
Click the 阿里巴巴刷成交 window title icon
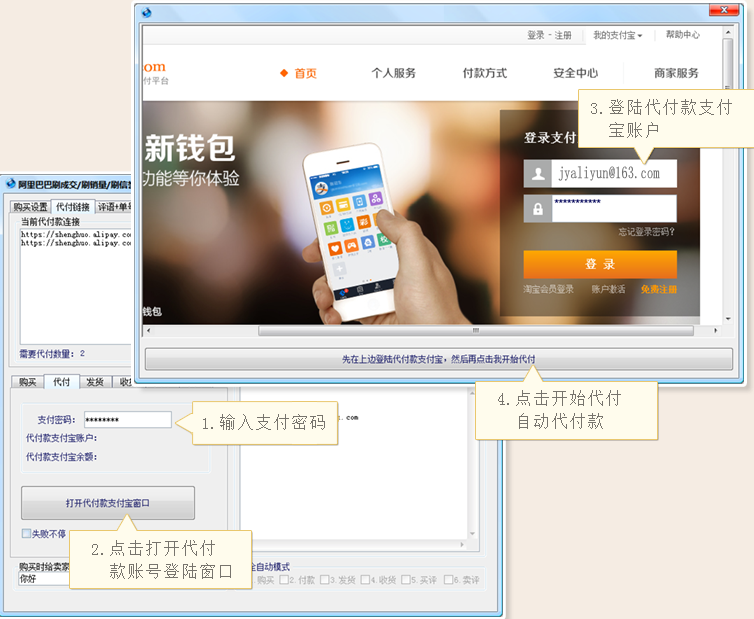(11, 184)
